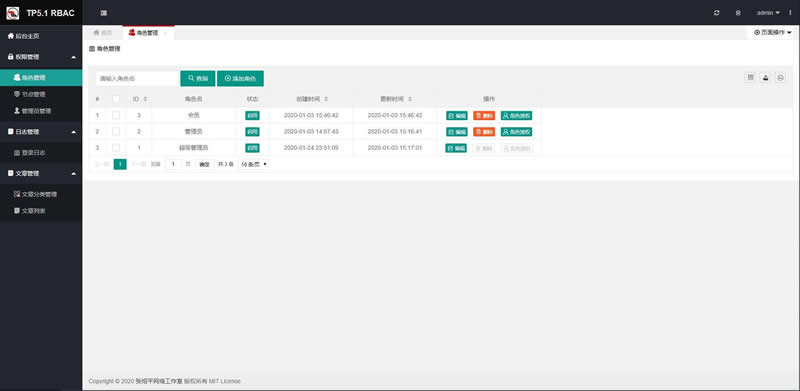Click the authorize button for role ID 3
Viewport: 800px width, 391px height.
[516, 116]
